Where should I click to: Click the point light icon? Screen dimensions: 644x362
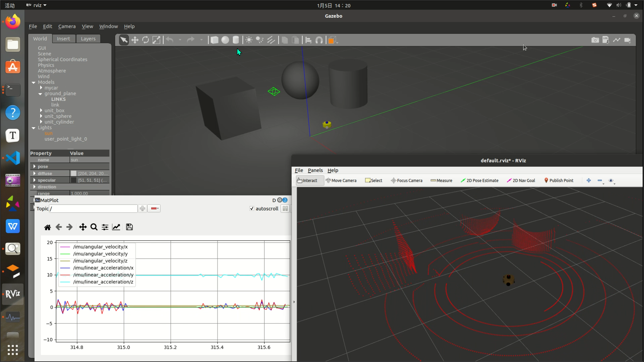click(x=249, y=40)
